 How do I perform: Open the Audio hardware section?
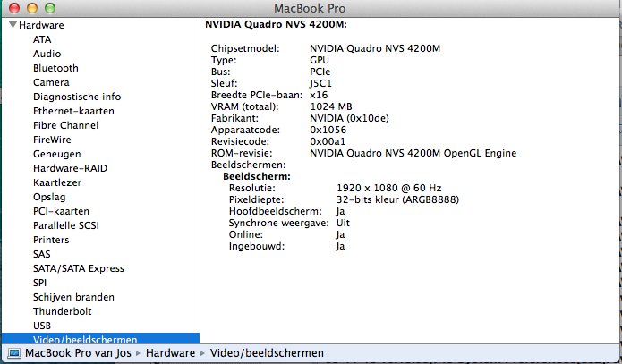click(x=47, y=54)
